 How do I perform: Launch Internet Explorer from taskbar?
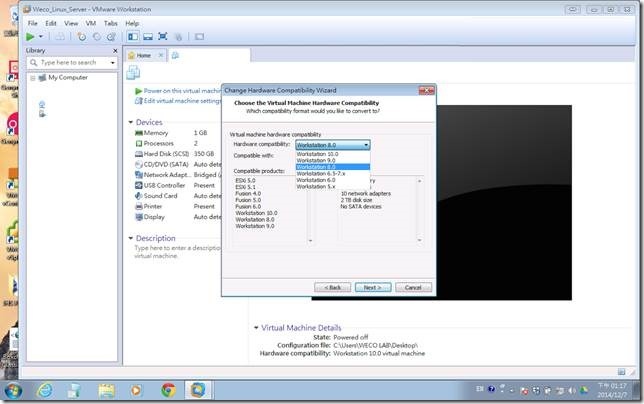click(45, 390)
